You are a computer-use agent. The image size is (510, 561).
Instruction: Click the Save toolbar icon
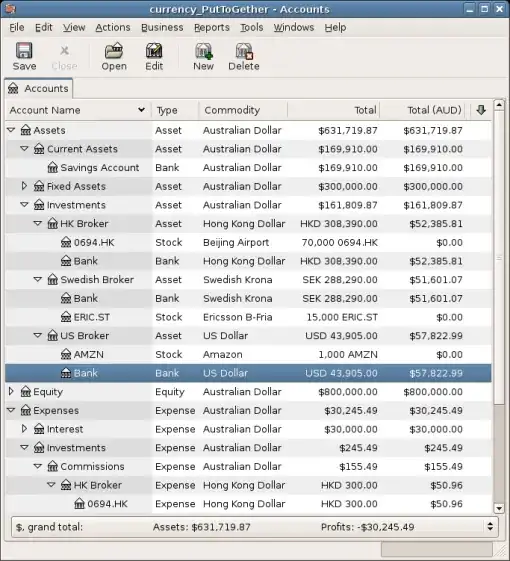click(24, 51)
